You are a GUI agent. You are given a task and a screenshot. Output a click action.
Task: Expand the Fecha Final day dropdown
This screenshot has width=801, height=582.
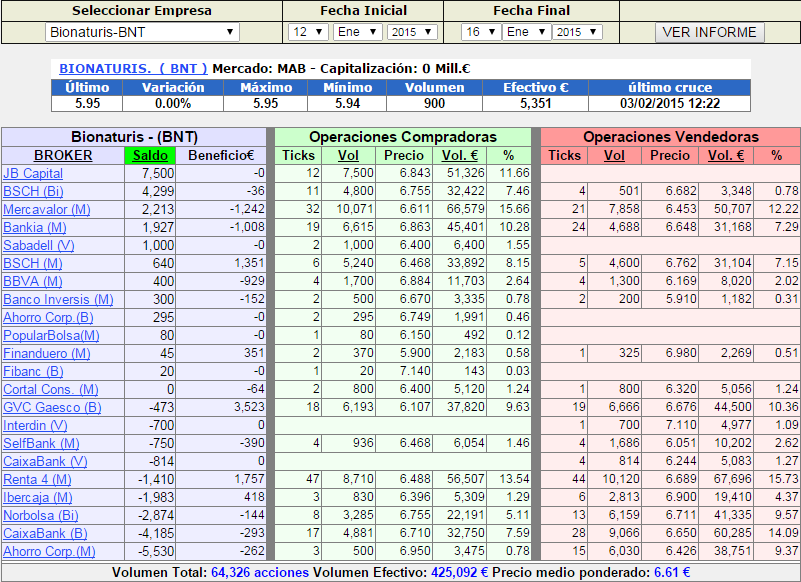[480, 32]
